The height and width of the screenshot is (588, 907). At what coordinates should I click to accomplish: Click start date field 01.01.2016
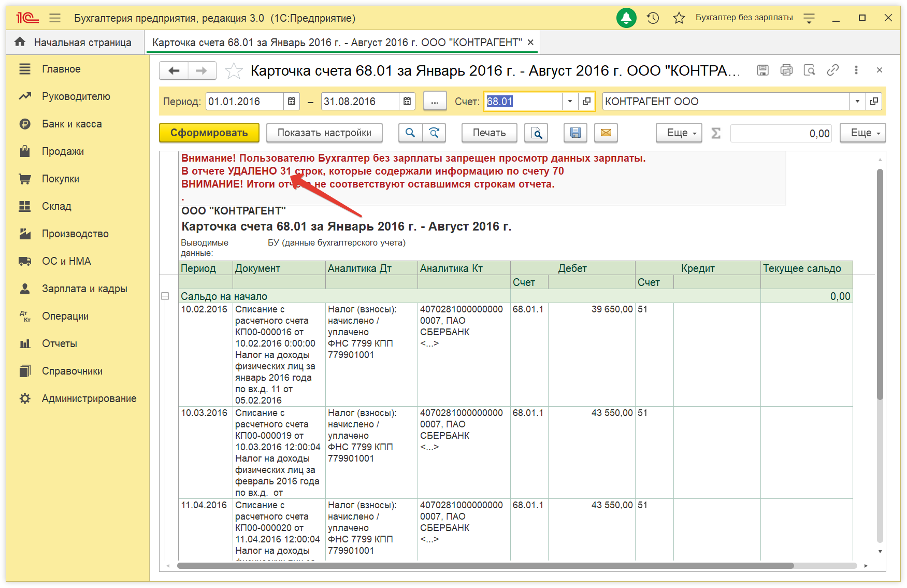coord(244,102)
